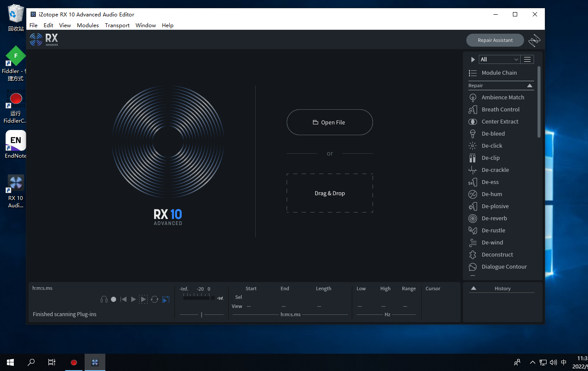Switch the Chinese input method indicator
588x371 pixels.
tap(563, 362)
